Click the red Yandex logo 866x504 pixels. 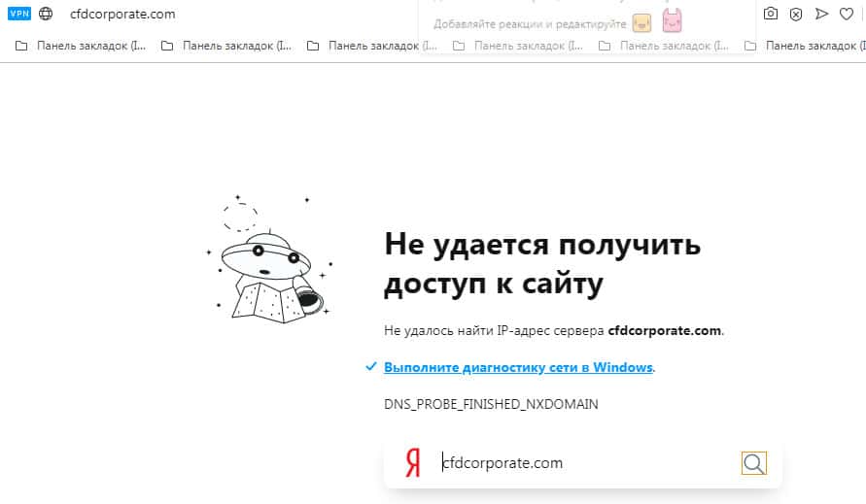point(413,464)
